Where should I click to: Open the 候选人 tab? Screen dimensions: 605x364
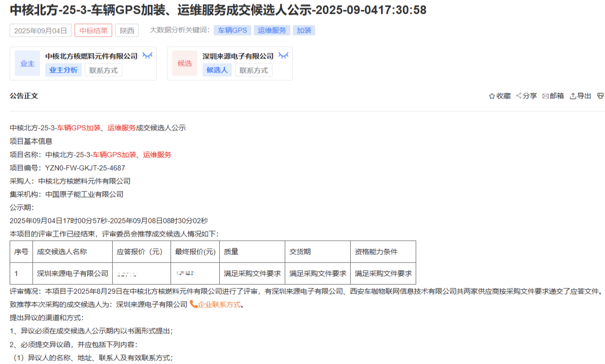click(x=217, y=70)
